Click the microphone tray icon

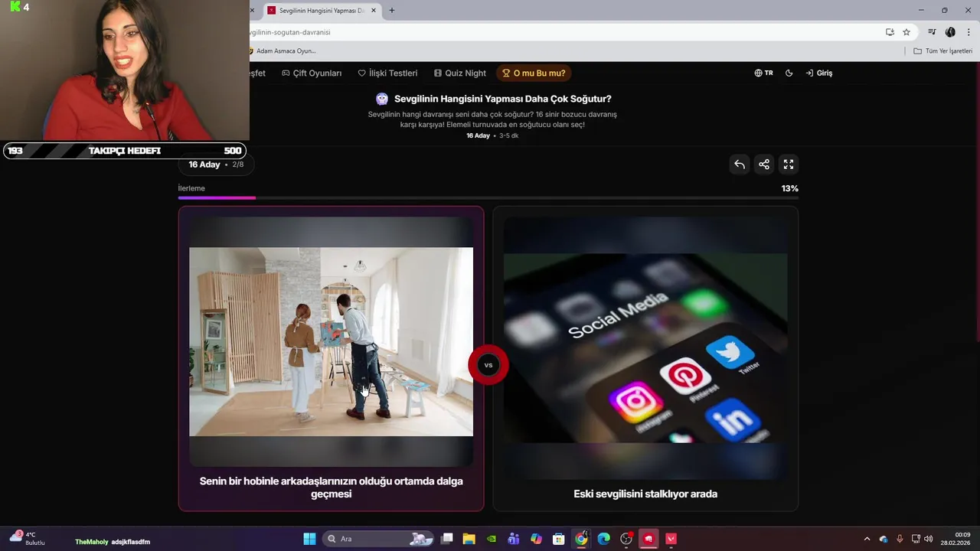click(x=900, y=539)
